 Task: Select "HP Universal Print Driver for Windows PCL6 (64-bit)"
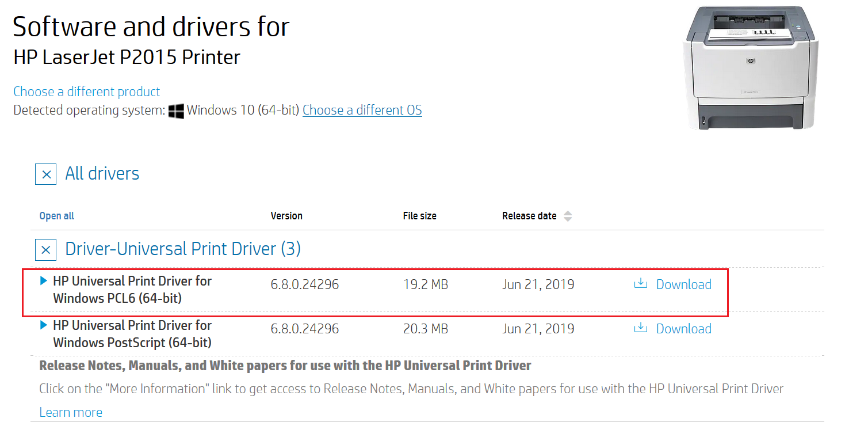[132, 290]
